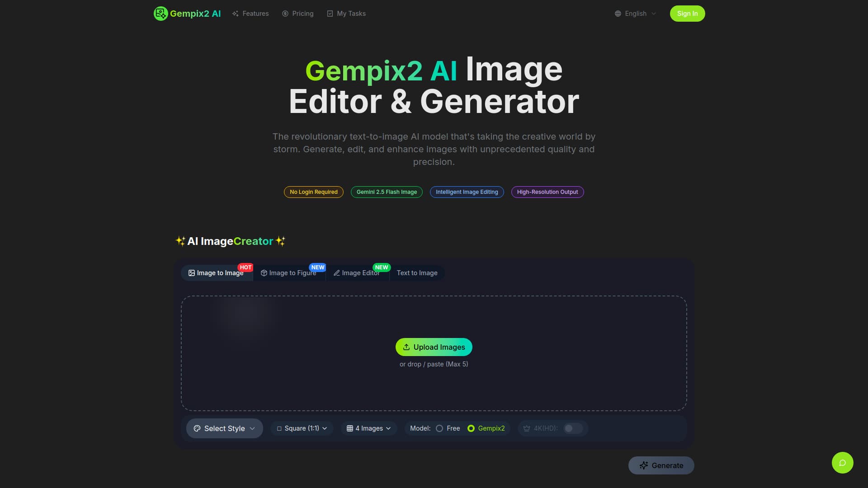
Task: Click the palette icon in Select Style
Action: (197, 428)
